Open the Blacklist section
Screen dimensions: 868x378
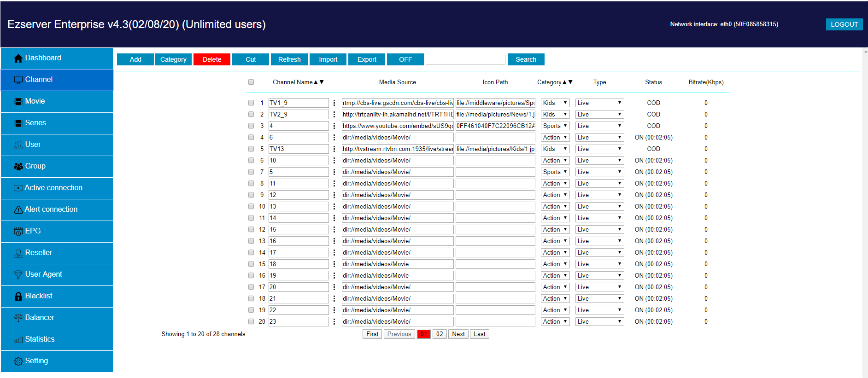point(57,296)
